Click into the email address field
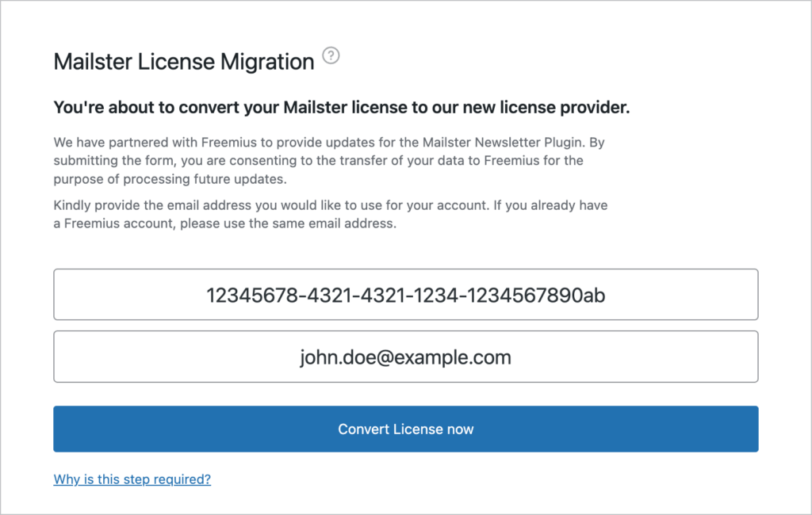Image resolution: width=812 pixels, height=515 pixels. [405, 357]
